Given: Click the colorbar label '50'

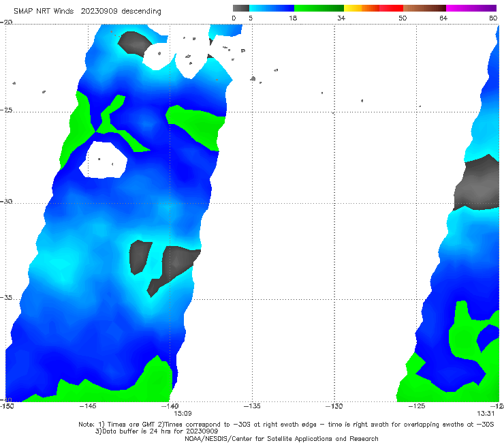Looking at the screenshot, I should tap(403, 18).
